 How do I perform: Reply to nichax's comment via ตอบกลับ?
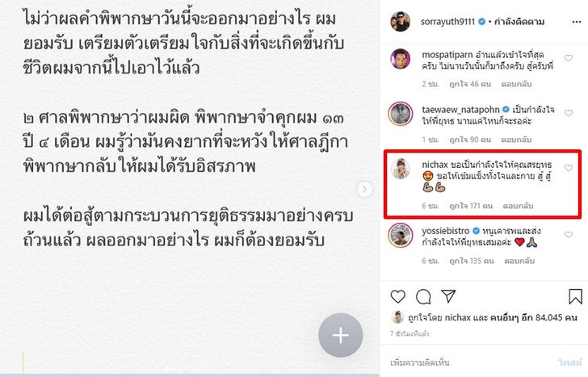coord(518,206)
